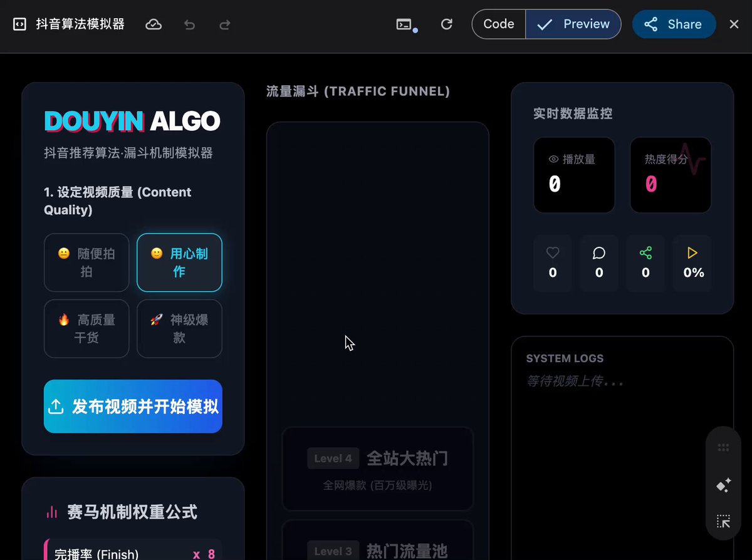
Task: Click the green share counter icon
Action: point(645,253)
